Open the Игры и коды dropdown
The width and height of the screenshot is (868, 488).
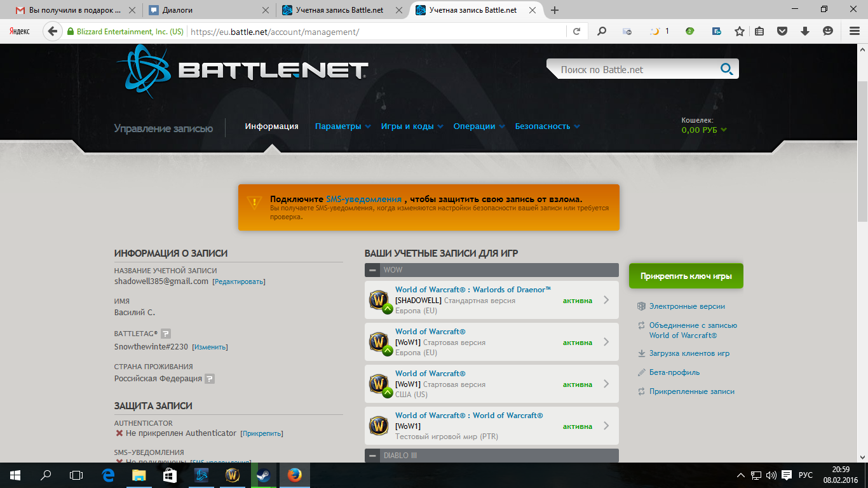[x=412, y=126]
